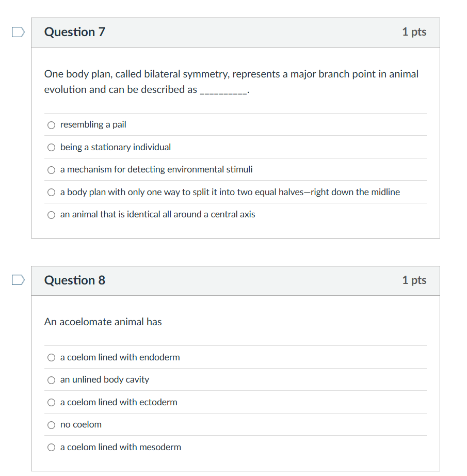Click the bilateral symmetry question text
The width and height of the screenshot is (467, 476).
click(x=231, y=82)
